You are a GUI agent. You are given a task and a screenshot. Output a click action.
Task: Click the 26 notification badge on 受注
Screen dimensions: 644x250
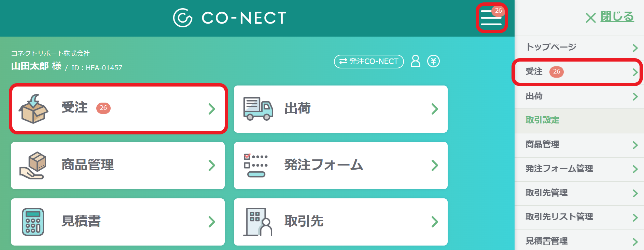coord(104,108)
